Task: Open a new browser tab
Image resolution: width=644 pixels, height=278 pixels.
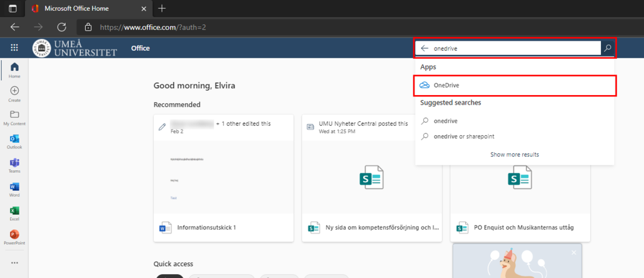Action: [162, 8]
